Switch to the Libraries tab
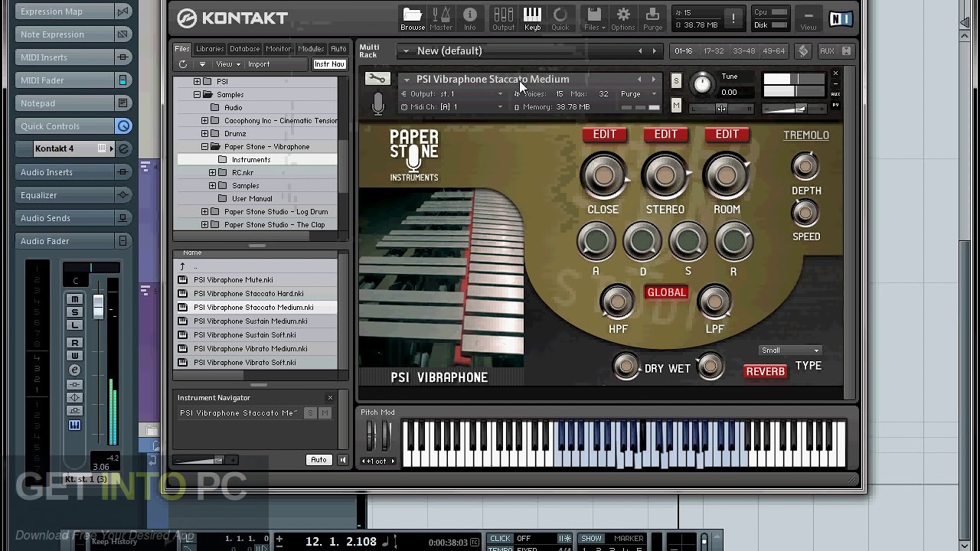Viewport: 980px width, 551px height. pyautogui.click(x=209, y=49)
